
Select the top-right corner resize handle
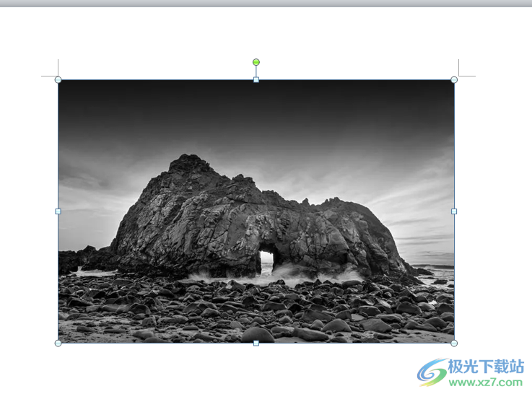454,79
